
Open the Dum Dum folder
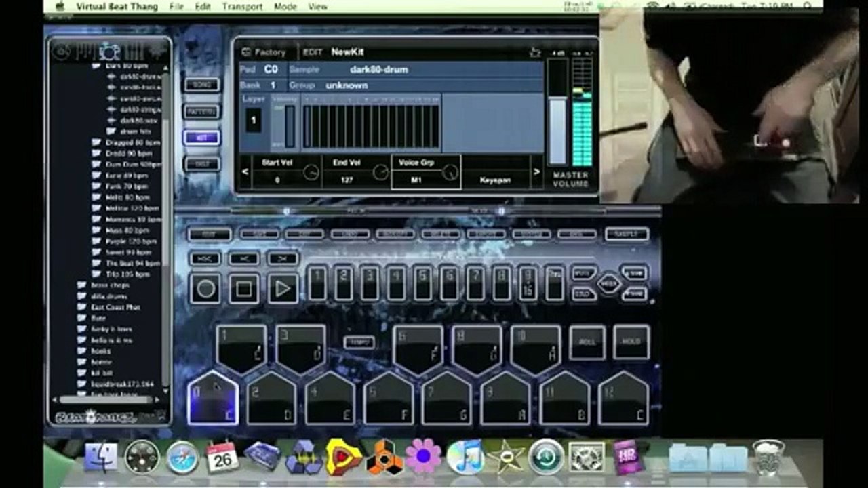coord(127,165)
